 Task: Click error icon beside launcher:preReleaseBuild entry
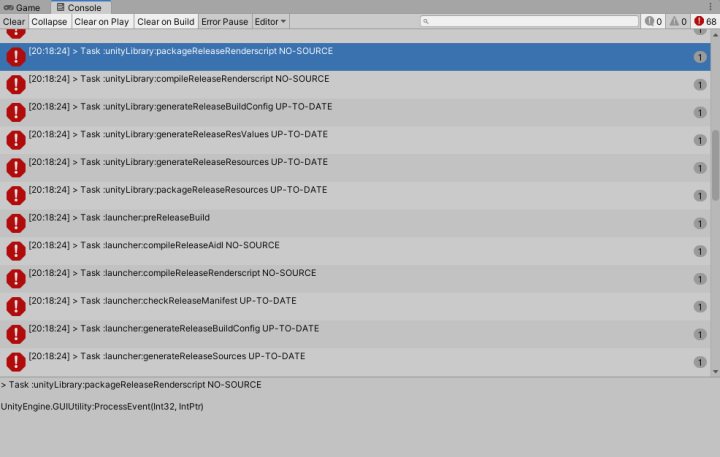[x=16, y=223]
